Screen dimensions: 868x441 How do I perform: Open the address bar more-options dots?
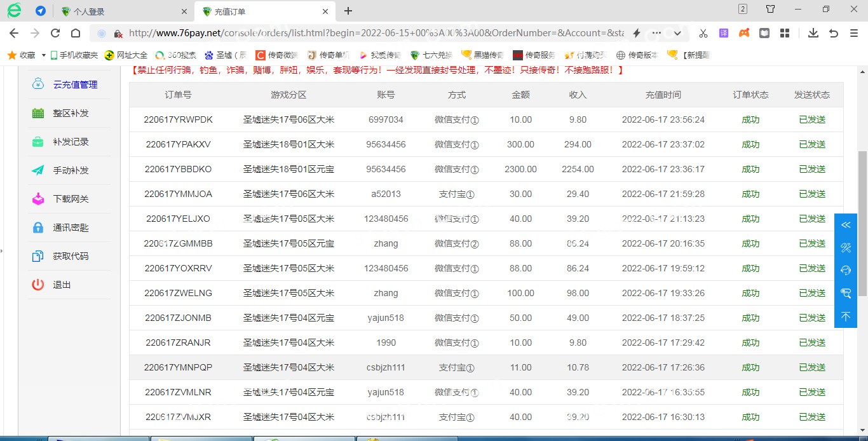coord(656,33)
